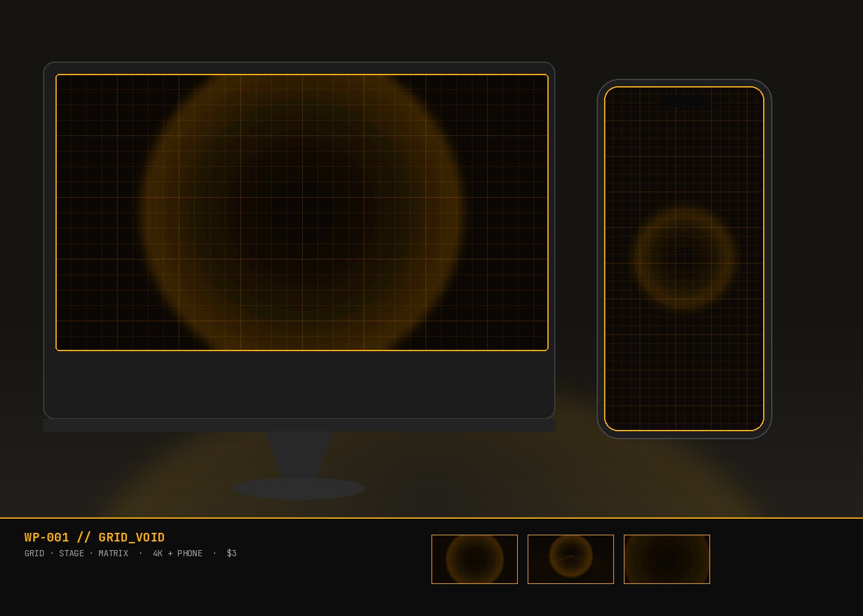Click the monitor's oval base
863x616 pixels.
pyautogui.click(x=299, y=488)
